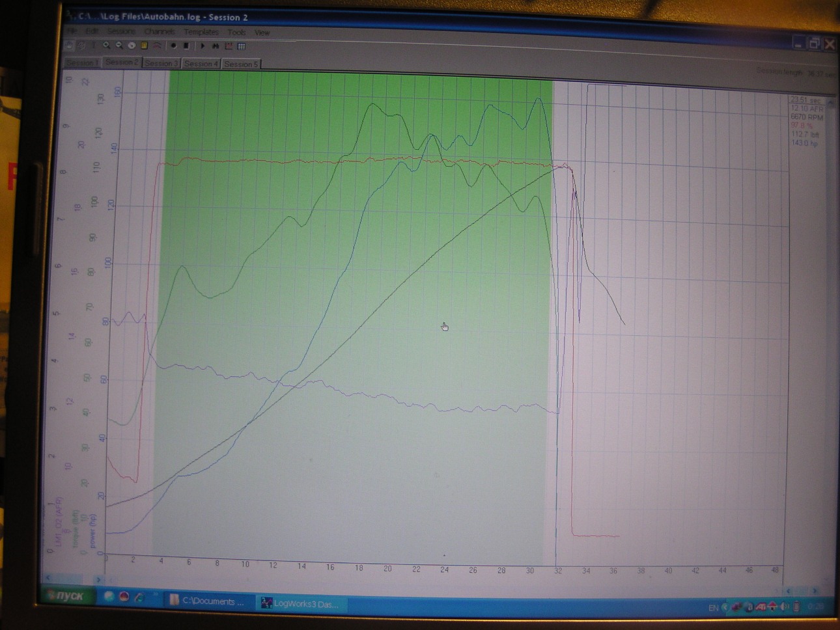
Task: Click the red chart view icon
Action: pos(229,46)
